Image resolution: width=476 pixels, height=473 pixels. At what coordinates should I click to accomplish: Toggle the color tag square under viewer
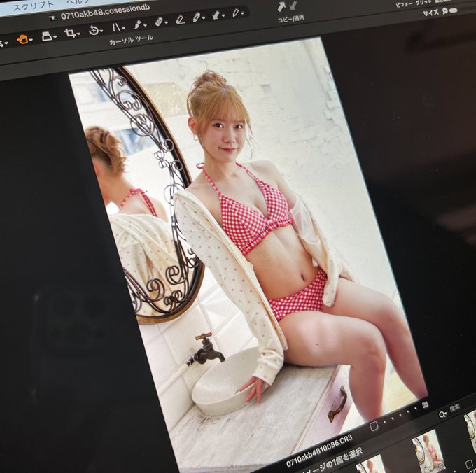374,426
